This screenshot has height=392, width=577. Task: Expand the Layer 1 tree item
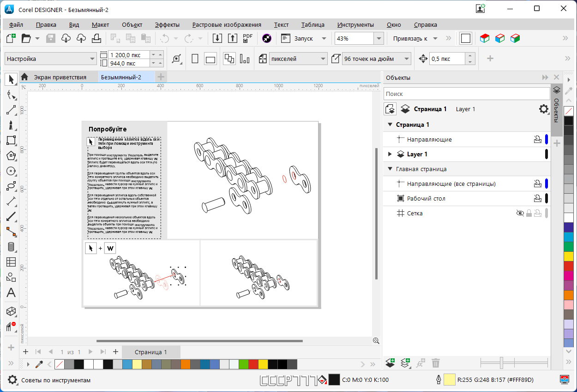[x=390, y=154]
